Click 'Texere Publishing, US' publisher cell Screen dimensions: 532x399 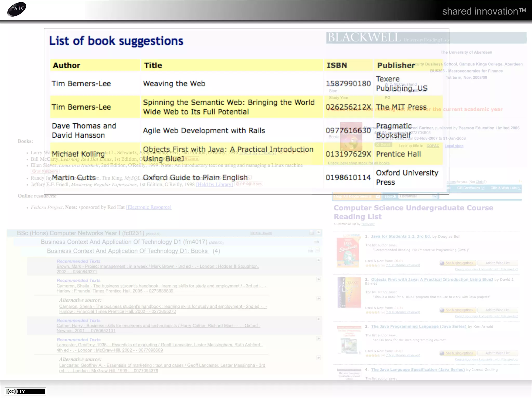click(408, 84)
